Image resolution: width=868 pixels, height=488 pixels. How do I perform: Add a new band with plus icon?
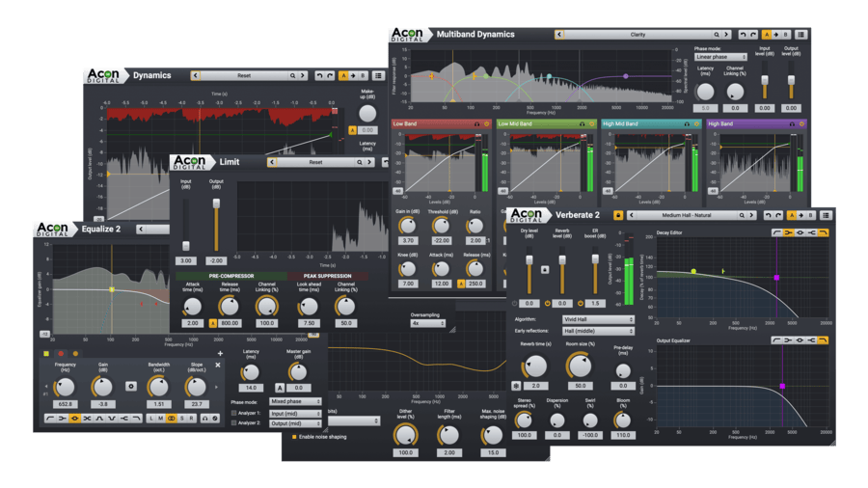pyautogui.click(x=220, y=354)
